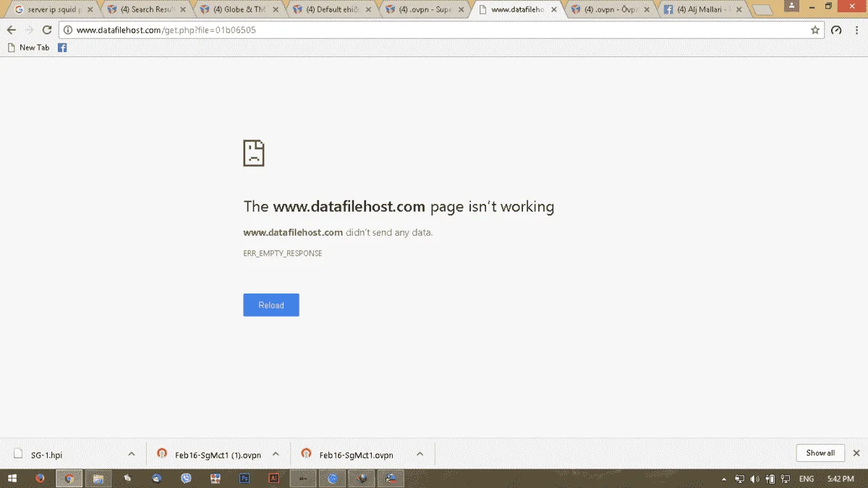
Task: Click the blue Reload button
Action: point(271,305)
